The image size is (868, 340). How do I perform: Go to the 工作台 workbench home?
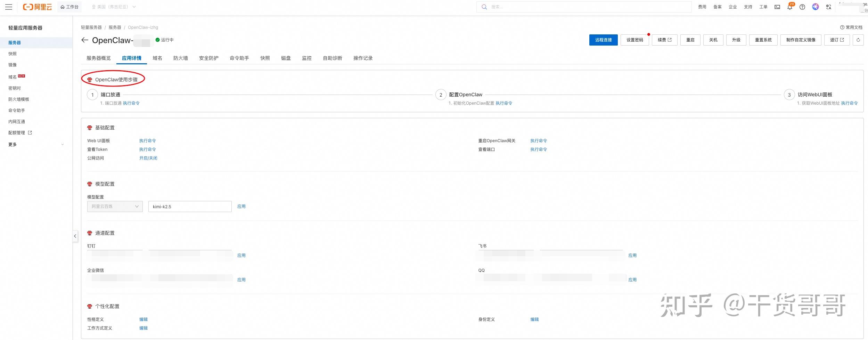(x=69, y=7)
